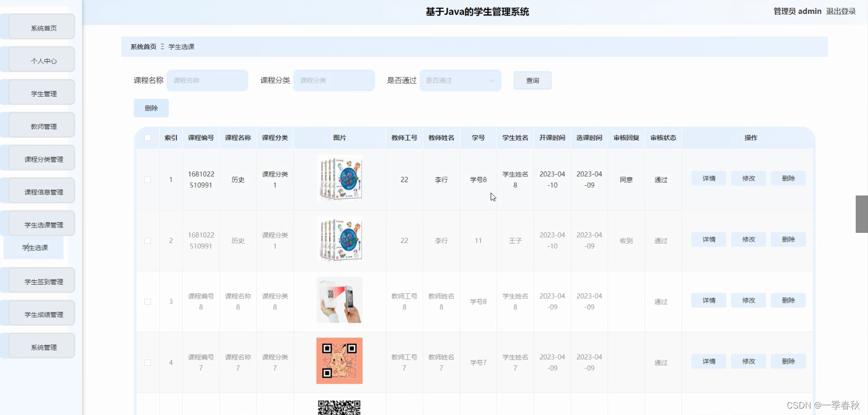Image resolution: width=868 pixels, height=415 pixels.
Task: Click 修改 for row 4 (课程编号7)
Action: tap(748, 361)
